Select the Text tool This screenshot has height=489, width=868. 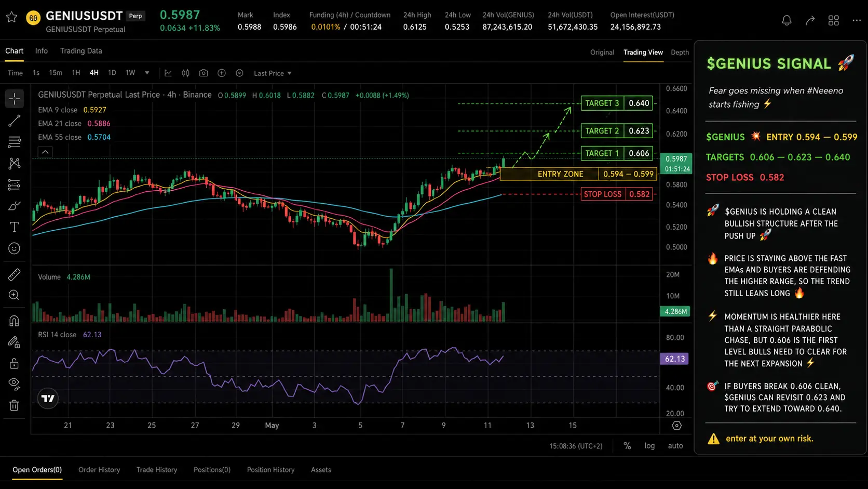[x=15, y=227]
